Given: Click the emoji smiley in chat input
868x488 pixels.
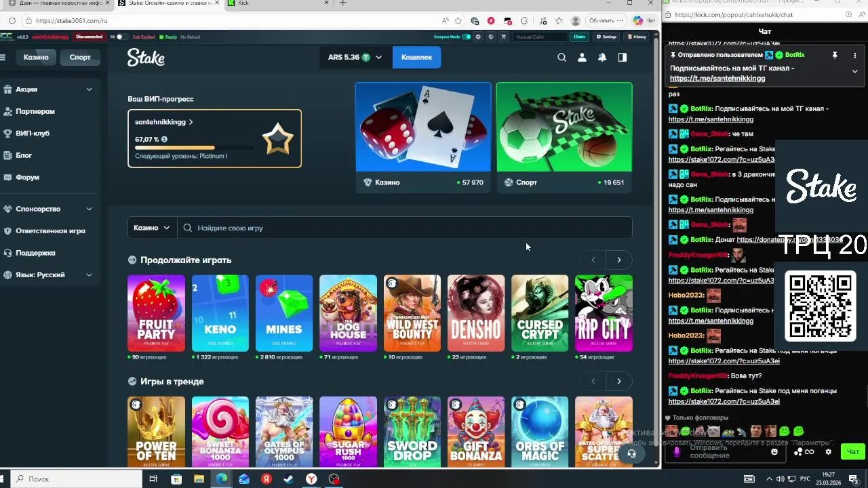Looking at the screenshot, I should click(x=774, y=452).
